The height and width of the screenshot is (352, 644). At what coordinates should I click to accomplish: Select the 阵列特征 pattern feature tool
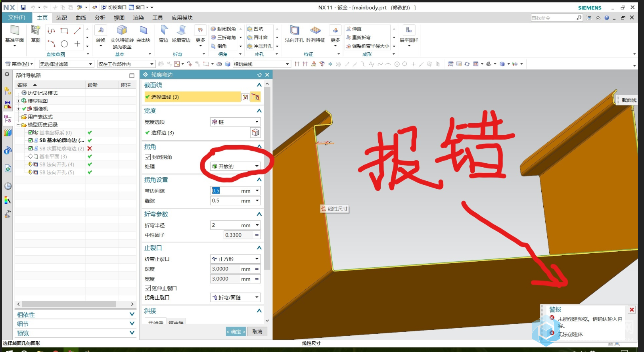pyautogui.click(x=316, y=34)
